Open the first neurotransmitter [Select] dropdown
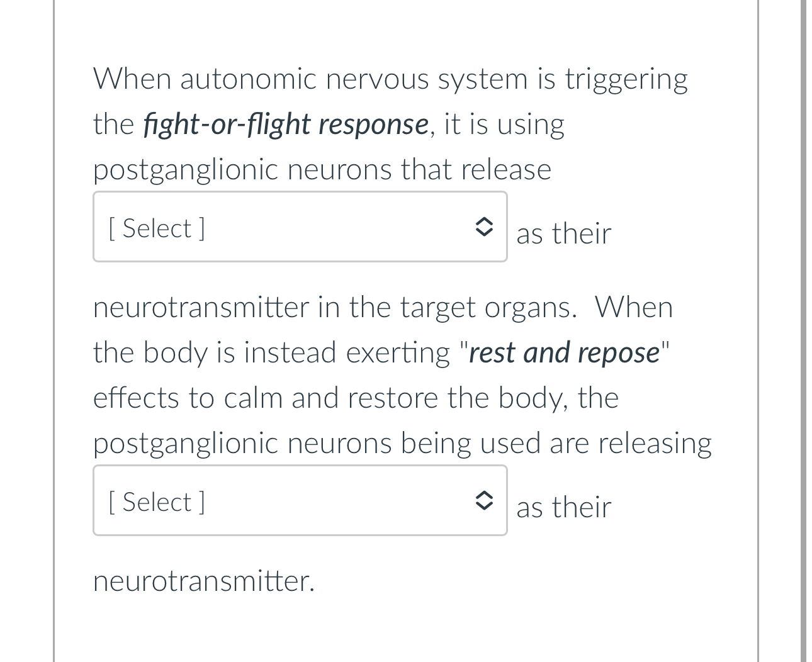This screenshot has height=662, width=812. tap(300, 227)
